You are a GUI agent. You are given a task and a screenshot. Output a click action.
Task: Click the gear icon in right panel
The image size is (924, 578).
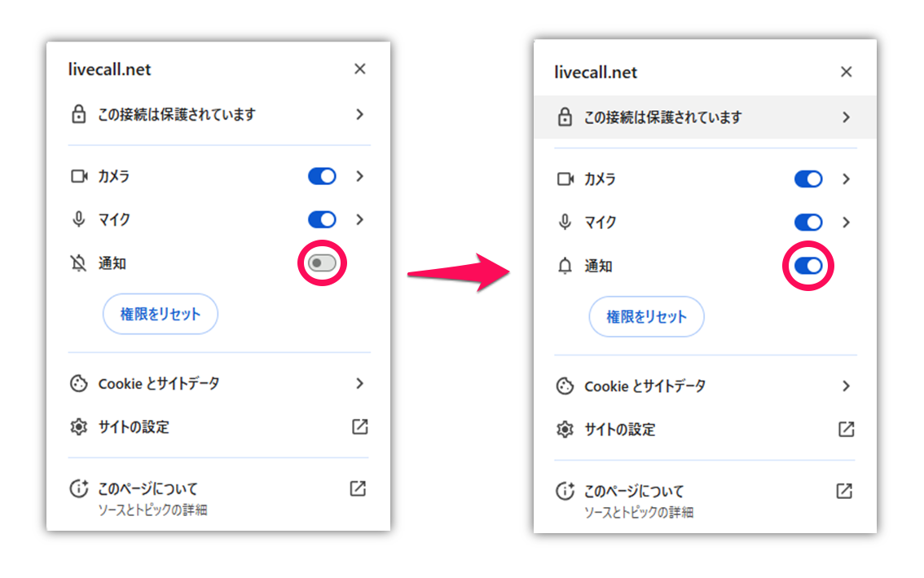[565, 430]
